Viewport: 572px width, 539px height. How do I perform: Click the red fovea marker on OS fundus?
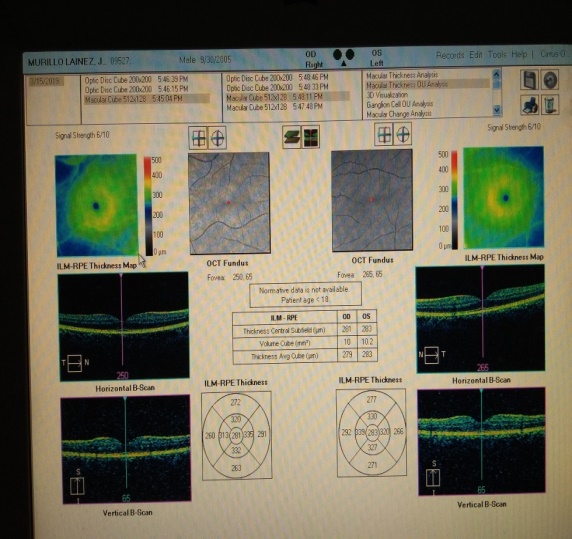[x=372, y=199]
